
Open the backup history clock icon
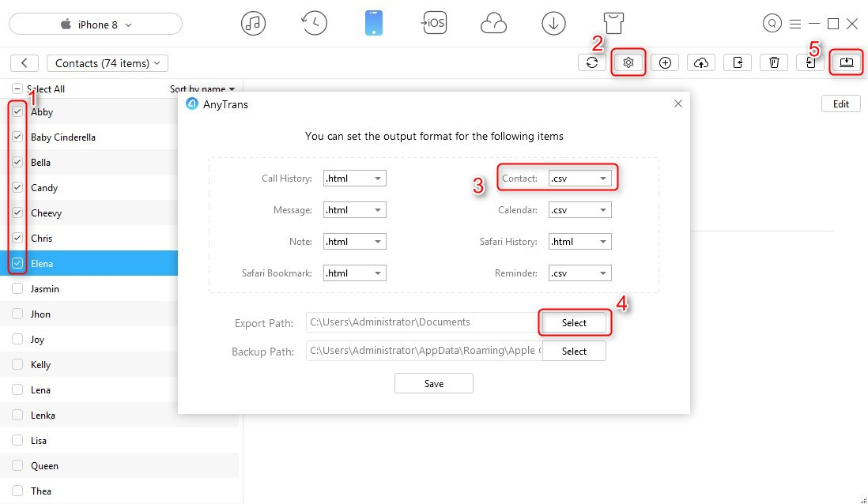[314, 24]
